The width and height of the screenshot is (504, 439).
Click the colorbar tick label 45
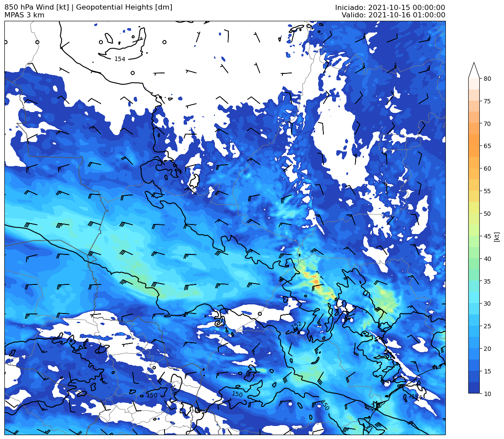487,236
